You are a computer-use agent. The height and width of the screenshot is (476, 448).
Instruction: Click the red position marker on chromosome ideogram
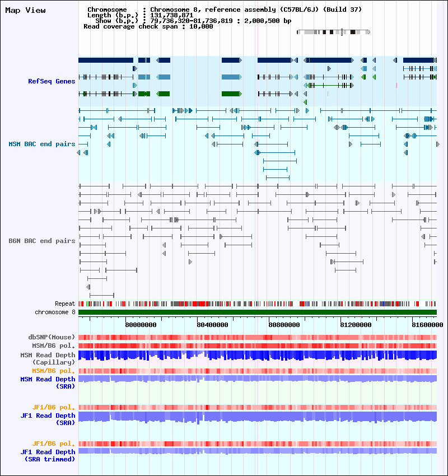coord(342,32)
